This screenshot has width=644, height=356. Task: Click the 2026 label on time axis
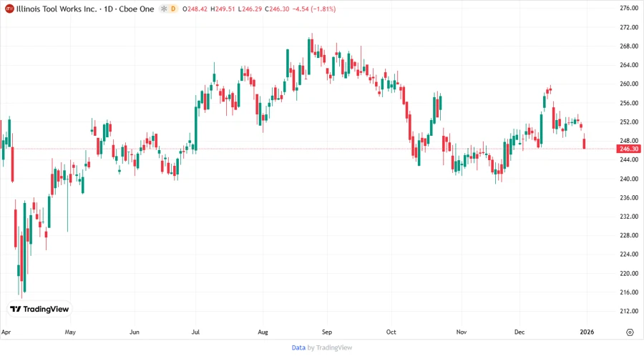click(587, 332)
